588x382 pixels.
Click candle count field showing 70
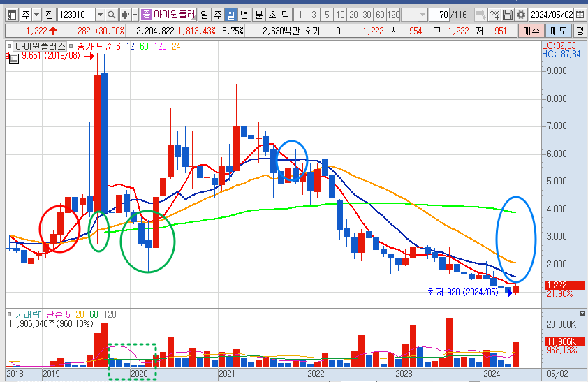(439, 15)
